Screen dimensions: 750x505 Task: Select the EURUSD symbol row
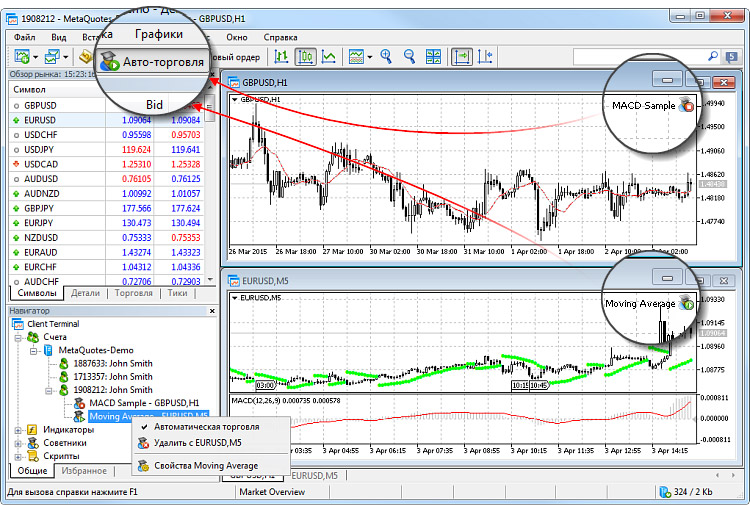click(107, 120)
